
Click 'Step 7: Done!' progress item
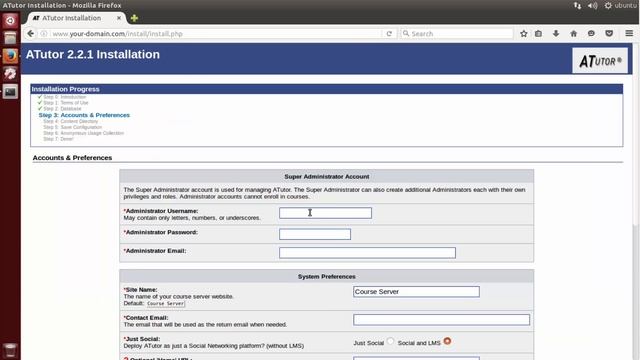pyautogui.click(x=58, y=139)
